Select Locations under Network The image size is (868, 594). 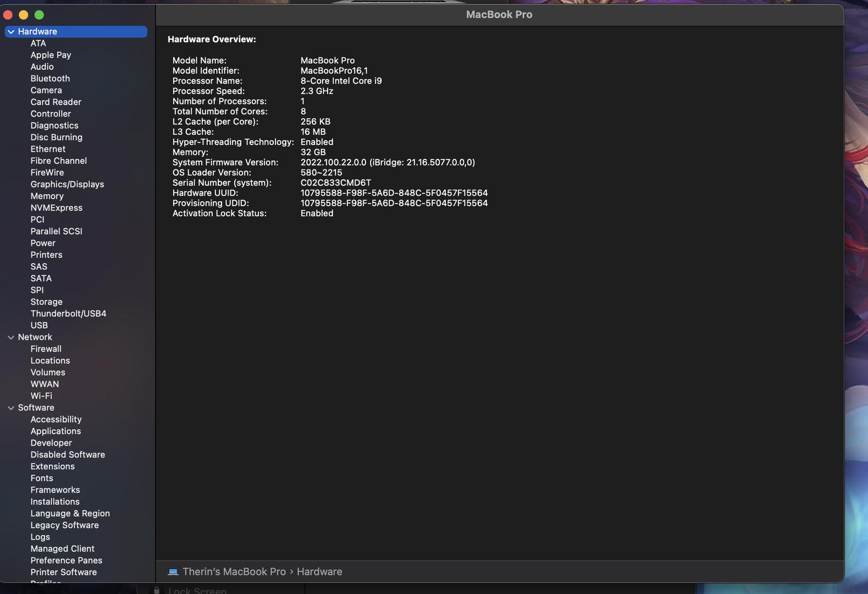click(x=50, y=361)
